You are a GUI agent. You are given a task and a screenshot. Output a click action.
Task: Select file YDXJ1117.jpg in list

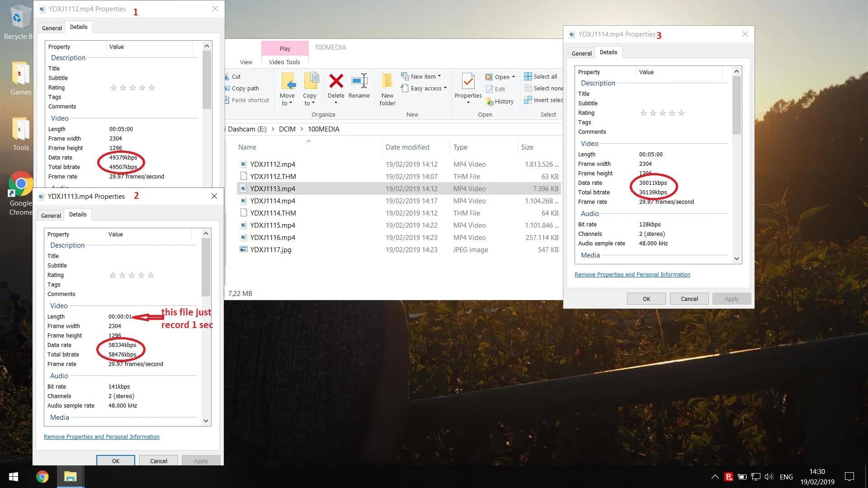(x=271, y=250)
